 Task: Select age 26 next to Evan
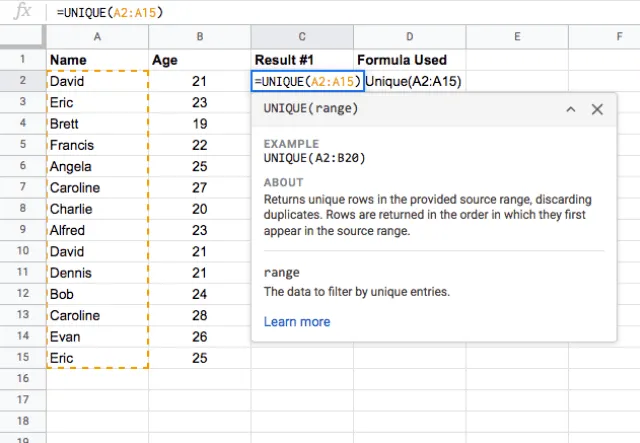coord(200,336)
